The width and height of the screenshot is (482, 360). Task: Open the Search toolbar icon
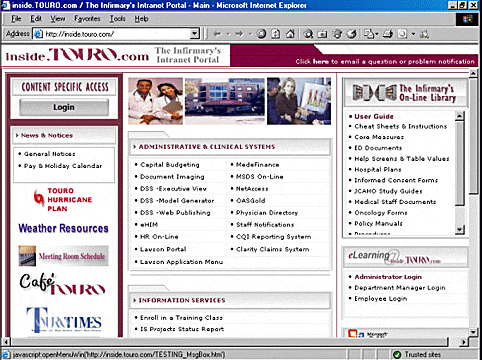(x=308, y=34)
